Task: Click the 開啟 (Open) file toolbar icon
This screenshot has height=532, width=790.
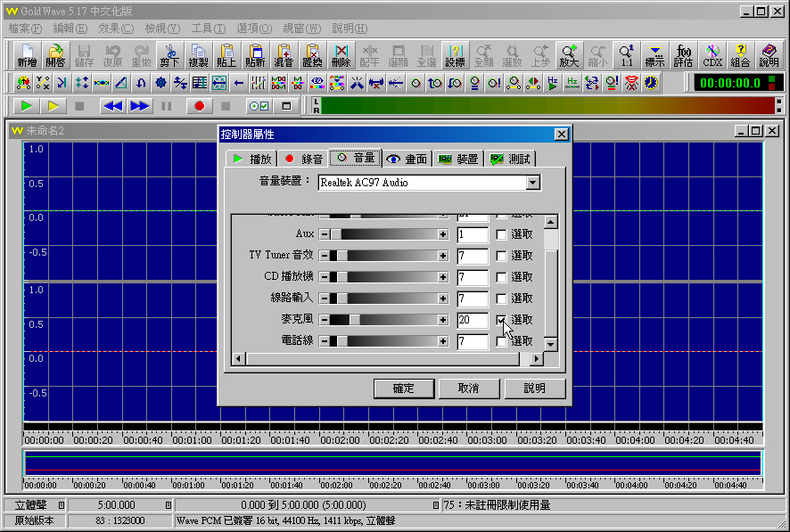Action: click(x=56, y=56)
